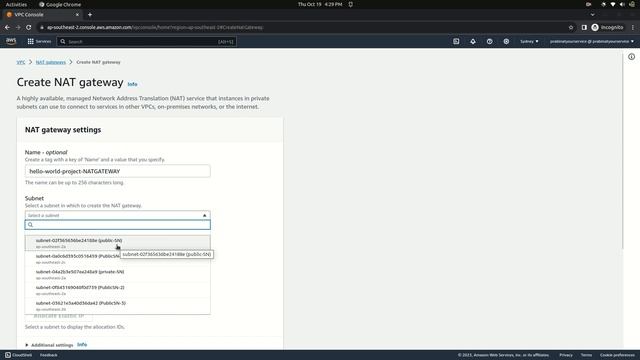Open Info link beside Create NAT gateway

click(x=132, y=84)
